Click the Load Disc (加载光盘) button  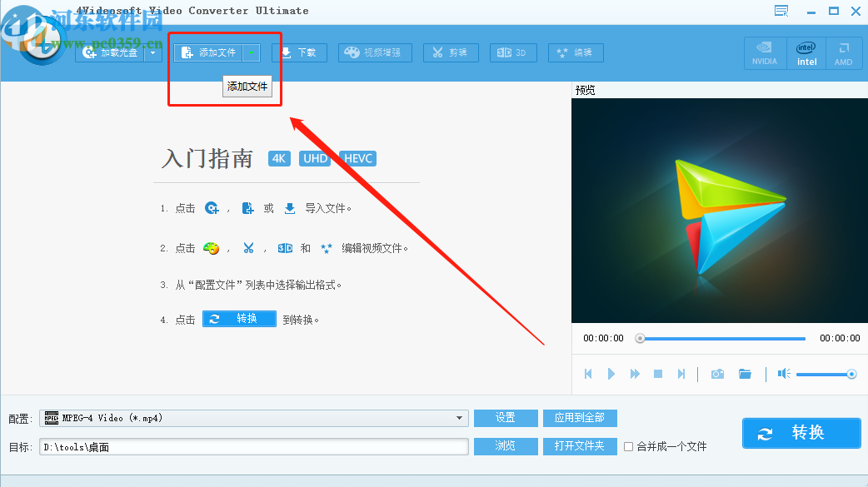110,52
